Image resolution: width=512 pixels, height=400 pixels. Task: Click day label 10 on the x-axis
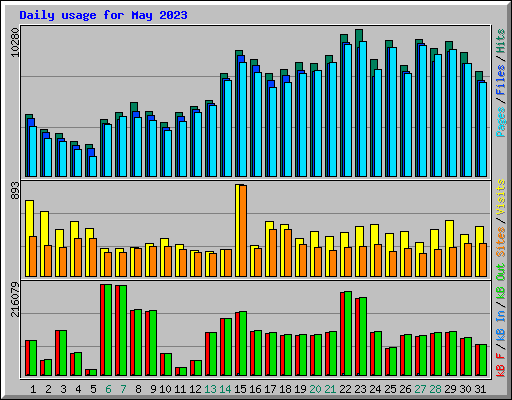[165, 389]
